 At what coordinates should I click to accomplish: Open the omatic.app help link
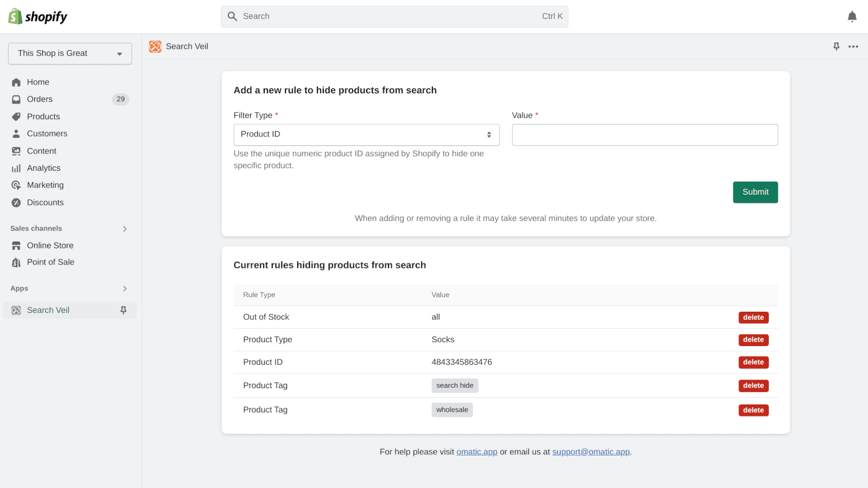[x=476, y=452]
